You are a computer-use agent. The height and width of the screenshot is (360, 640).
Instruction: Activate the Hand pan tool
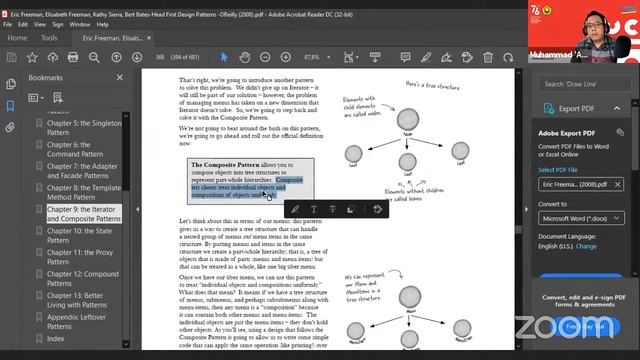tap(244, 58)
